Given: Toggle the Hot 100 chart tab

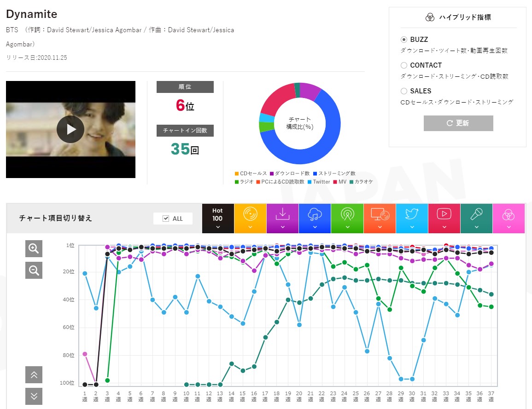Looking at the screenshot, I should tap(218, 218).
